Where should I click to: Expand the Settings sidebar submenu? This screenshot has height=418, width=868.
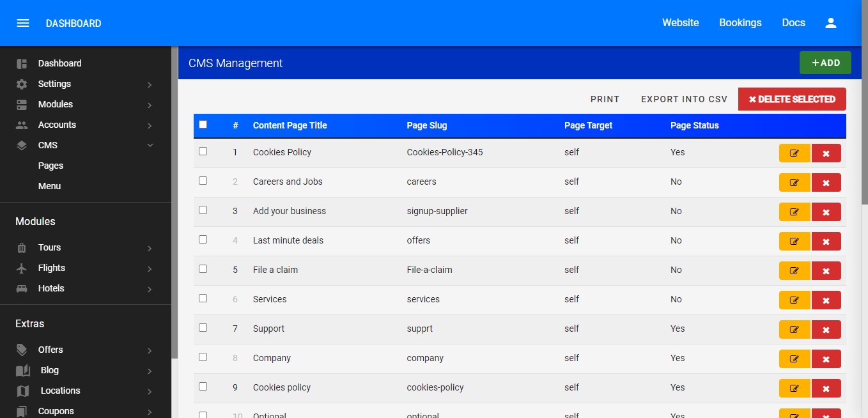click(x=150, y=84)
